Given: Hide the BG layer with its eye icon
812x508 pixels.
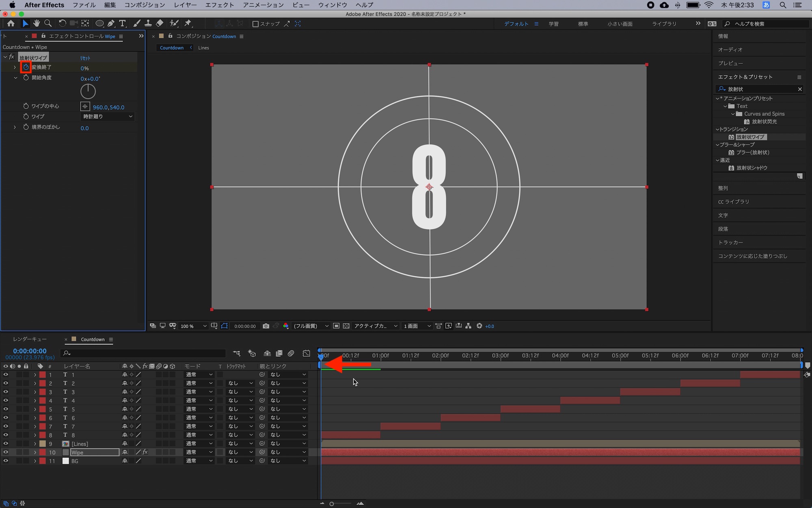Looking at the screenshot, I should tap(6, 461).
